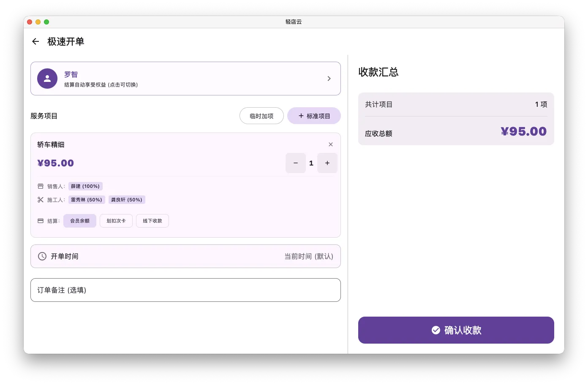This screenshot has width=588, height=385.
Task: Select 划扣次卡 settlement method
Action: [x=116, y=220]
